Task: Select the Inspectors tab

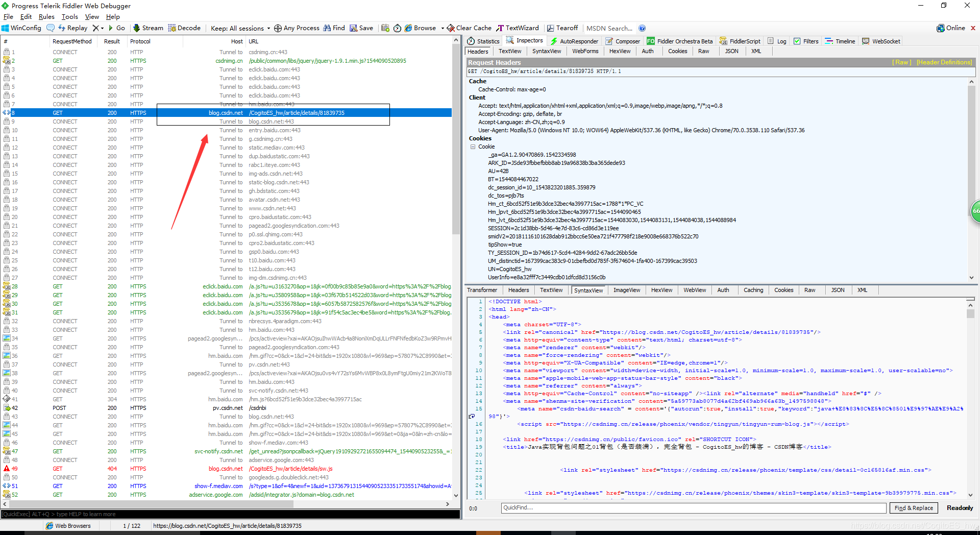Action: pyautogui.click(x=525, y=40)
